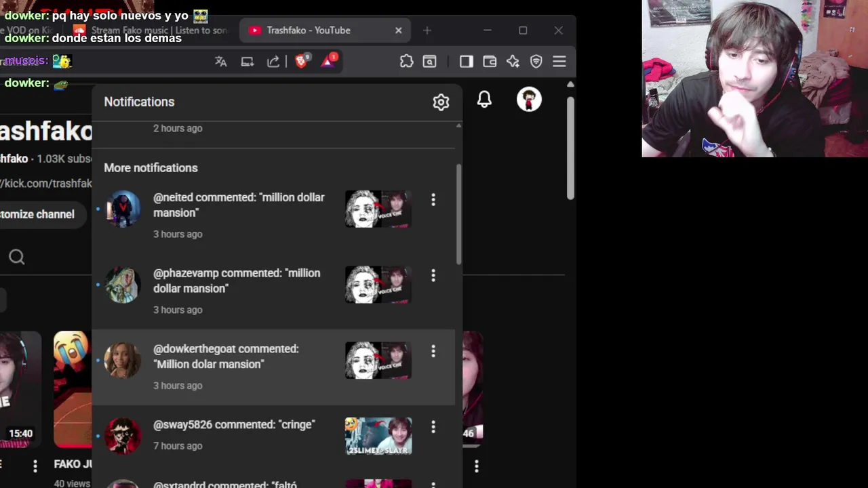Click the @phazevamp commenter avatar

pos(122,285)
